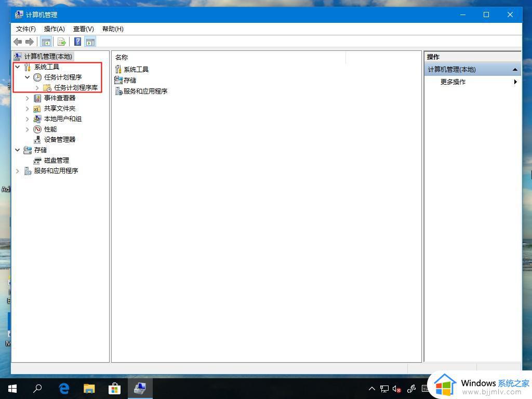Click the Export list toolbar icon
This screenshot has width=532, height=399.
point(61,42)
